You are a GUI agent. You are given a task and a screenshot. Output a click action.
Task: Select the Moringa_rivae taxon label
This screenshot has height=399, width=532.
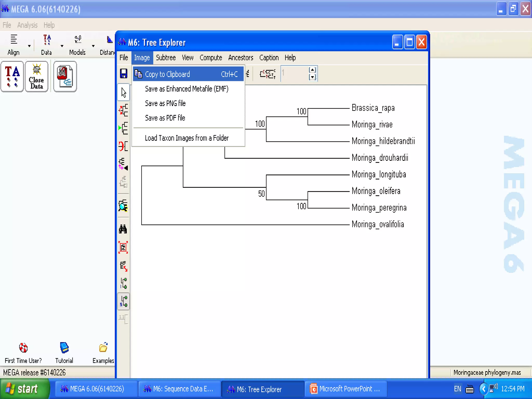point(372,124)
